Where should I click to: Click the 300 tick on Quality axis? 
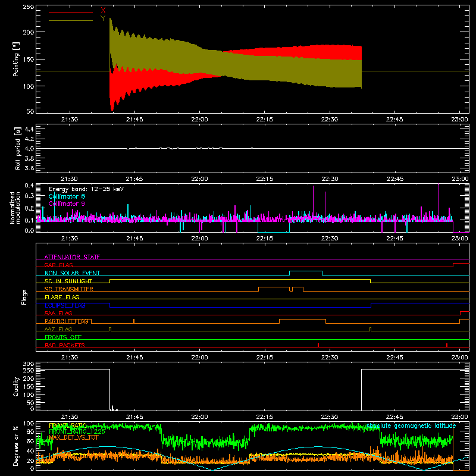click(x=29, y=364)
